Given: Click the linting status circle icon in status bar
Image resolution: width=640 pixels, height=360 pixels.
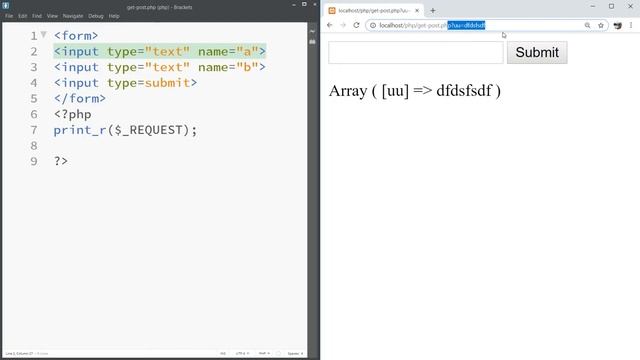Looking at the screenshot, I should (278, 353).
